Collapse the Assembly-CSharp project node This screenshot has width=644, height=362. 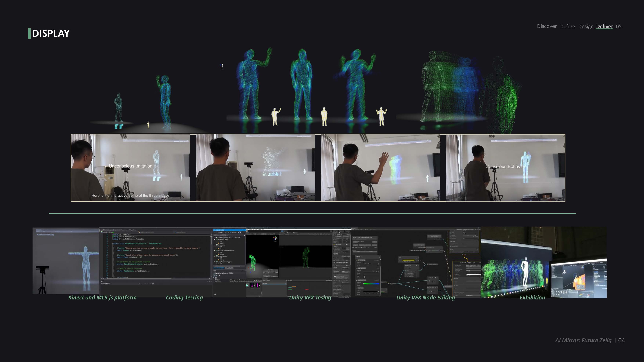(214, 239)
